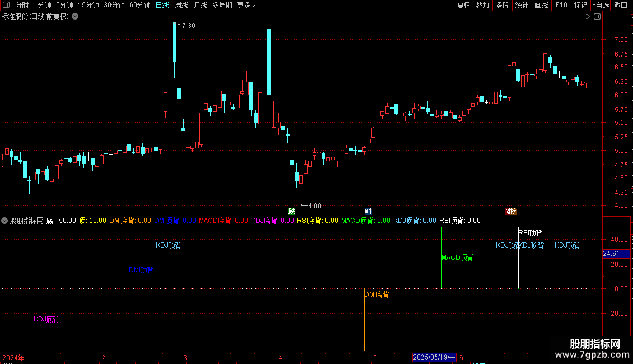Click KDJ底背: 0.00 in indicator header

(x=272, y=221)
